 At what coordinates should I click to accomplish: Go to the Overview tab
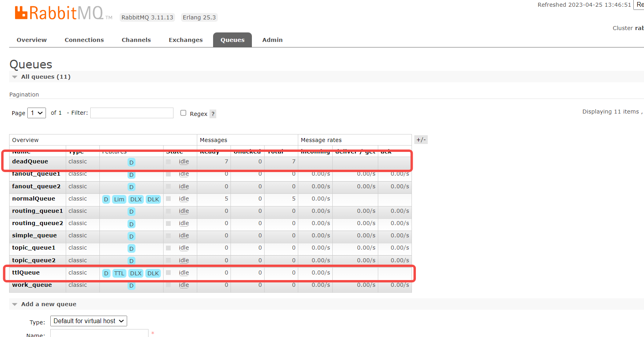pos(32,40)
